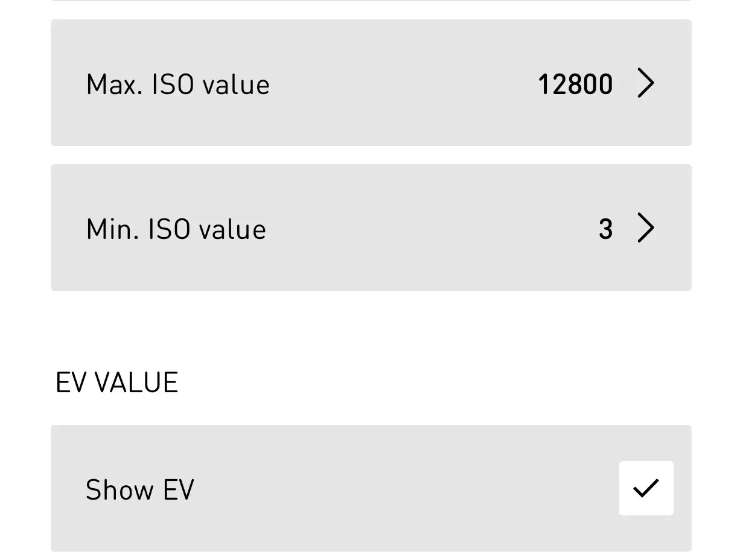Image resolution: width=746 pixels, height=560 pixels.
Task: Select the minimum ISO value 3
Action: pyautogui.click(x=605, y=229)
